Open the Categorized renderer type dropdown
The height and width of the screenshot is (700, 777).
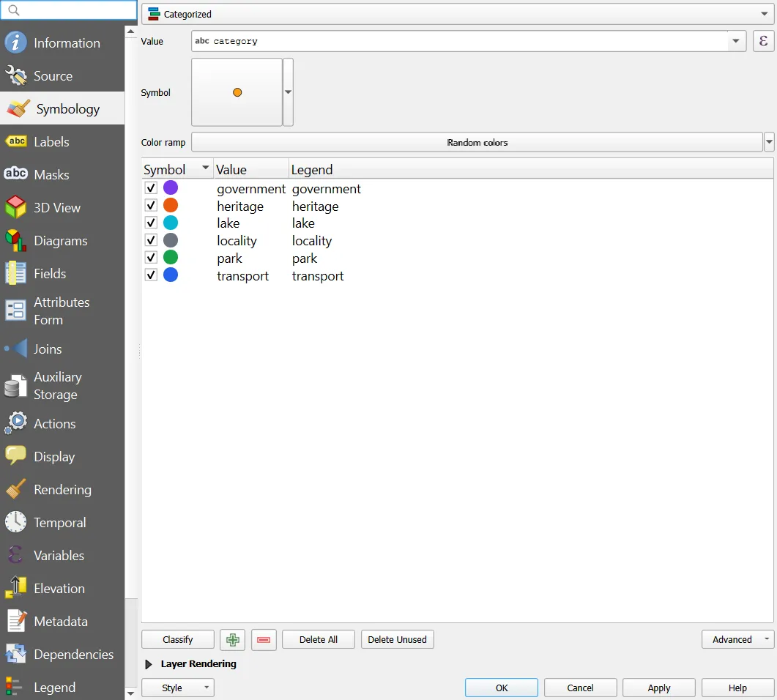(458, 14)
